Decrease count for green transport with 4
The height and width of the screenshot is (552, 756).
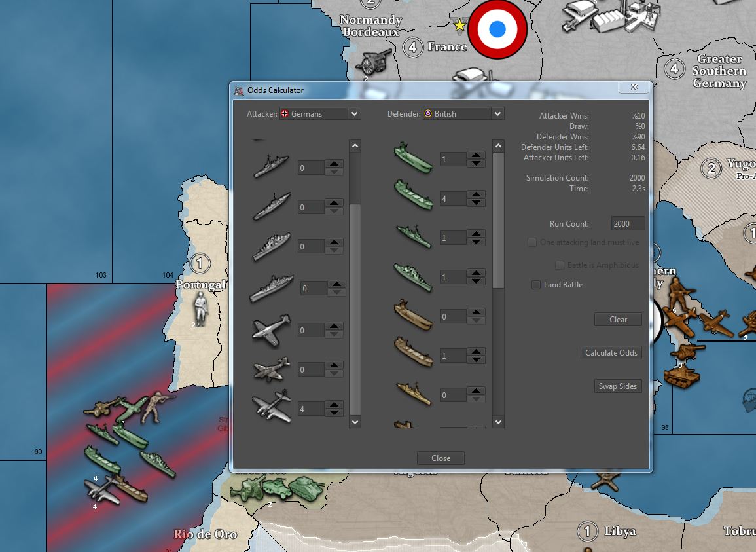pyautogui.click(x=476, y=202)
